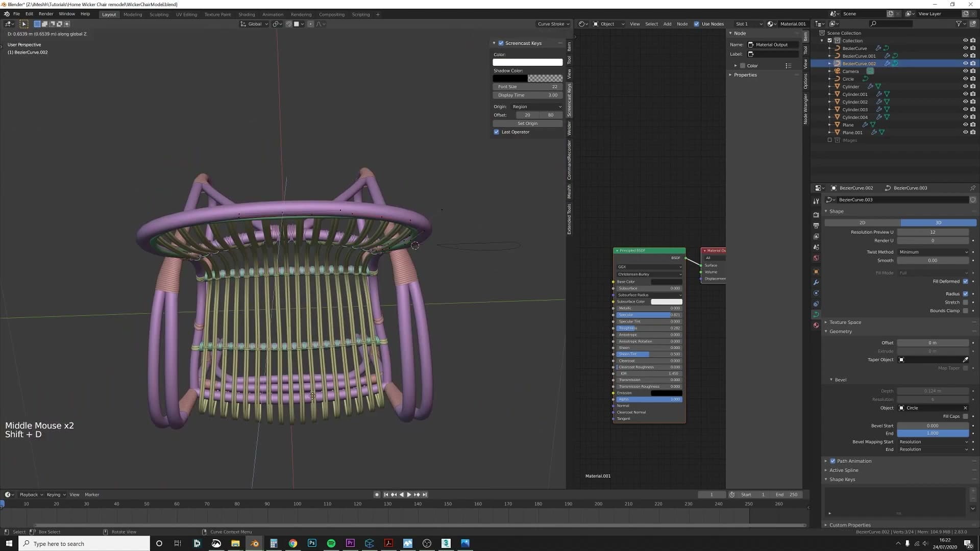Image resolution: width=980 pixels, height=551 pixels.
Task: Click the outliner display mode icon
Action: (x=834, y=23)
